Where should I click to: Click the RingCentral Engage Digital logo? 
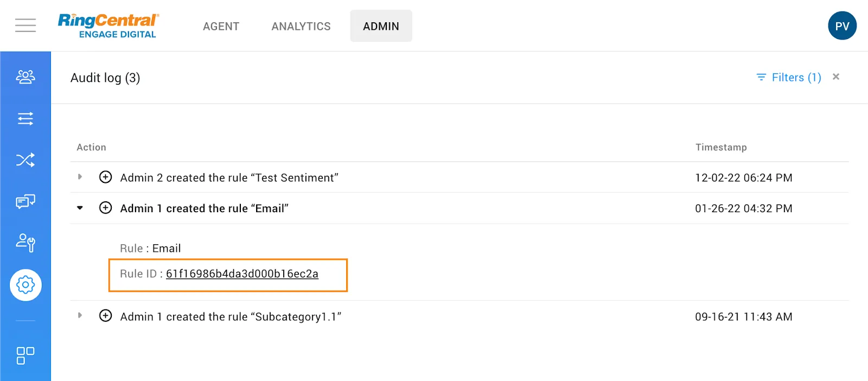click(108, 26)
